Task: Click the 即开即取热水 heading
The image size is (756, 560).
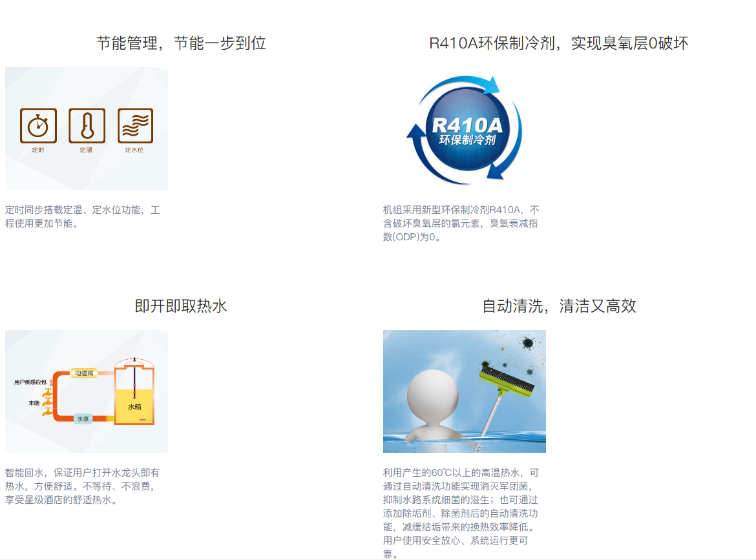Action: click(x=181, y=306)
